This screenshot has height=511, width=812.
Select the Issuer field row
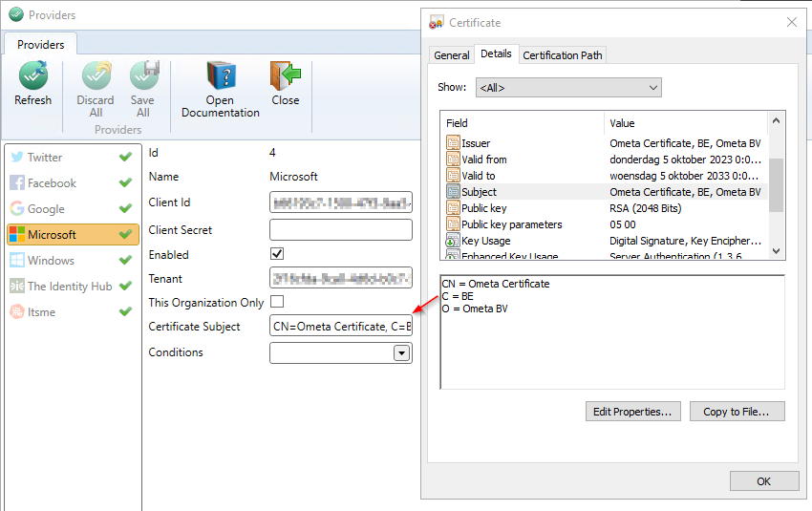pyautogui.click(x=606, y=143)
